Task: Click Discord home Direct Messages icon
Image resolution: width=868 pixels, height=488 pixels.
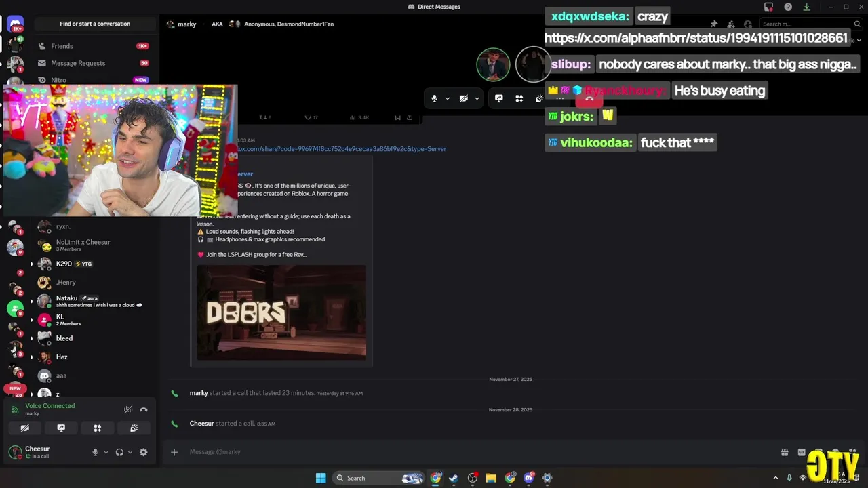Action: pos(15,24)
